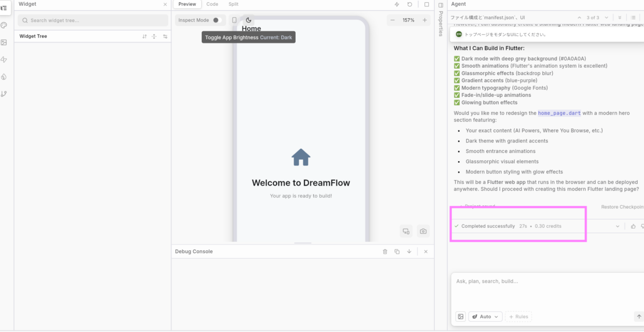Screen dimensions: 644x332
Task: Click the restart refresh icon above the preview
Action: click(410, 4)
